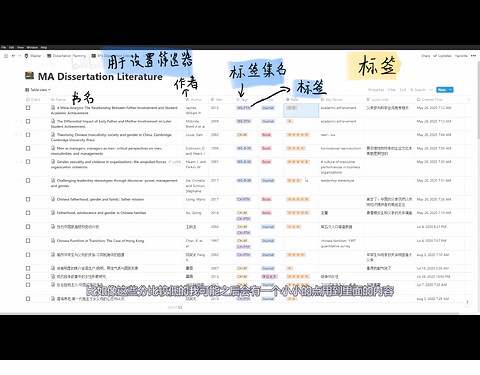Click the vertical scrollbar on the right edge

click(x=478, y=100)
